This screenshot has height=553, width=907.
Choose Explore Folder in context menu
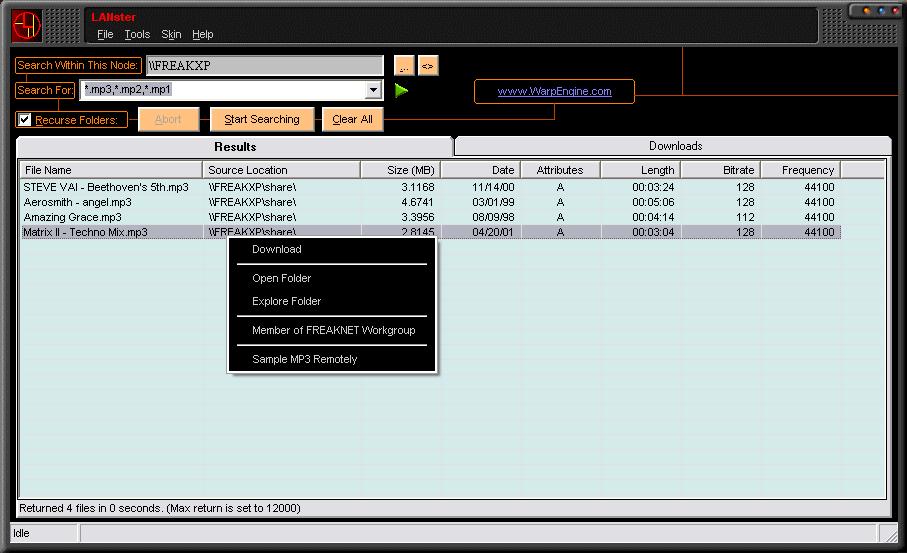(x=286, y=301)
